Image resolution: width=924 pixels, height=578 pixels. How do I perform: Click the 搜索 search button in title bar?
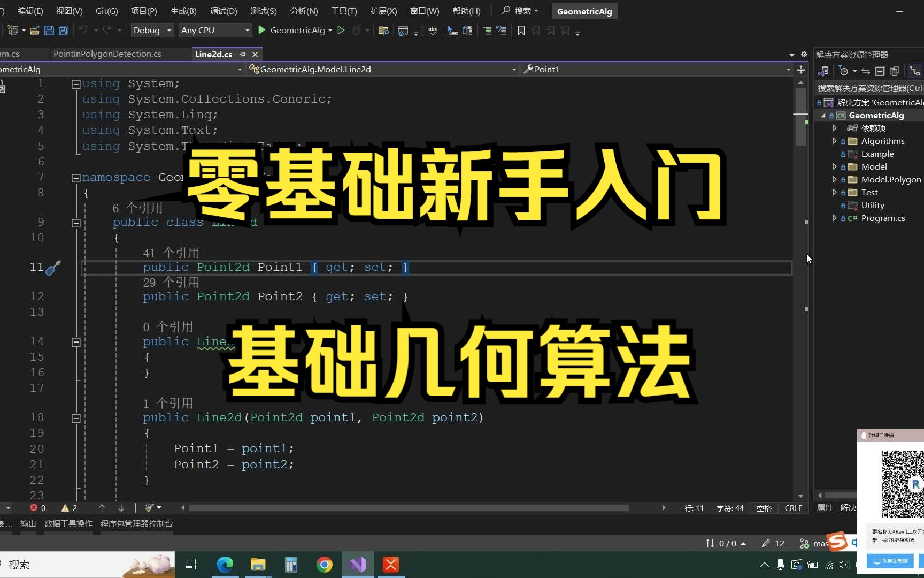(x=520, y=11)
